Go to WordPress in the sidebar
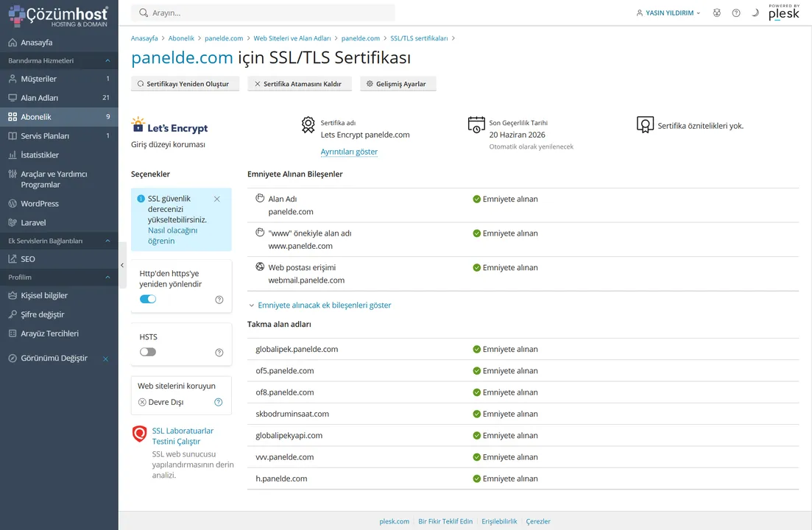812x530 pixels. click(x=40, y=204)
